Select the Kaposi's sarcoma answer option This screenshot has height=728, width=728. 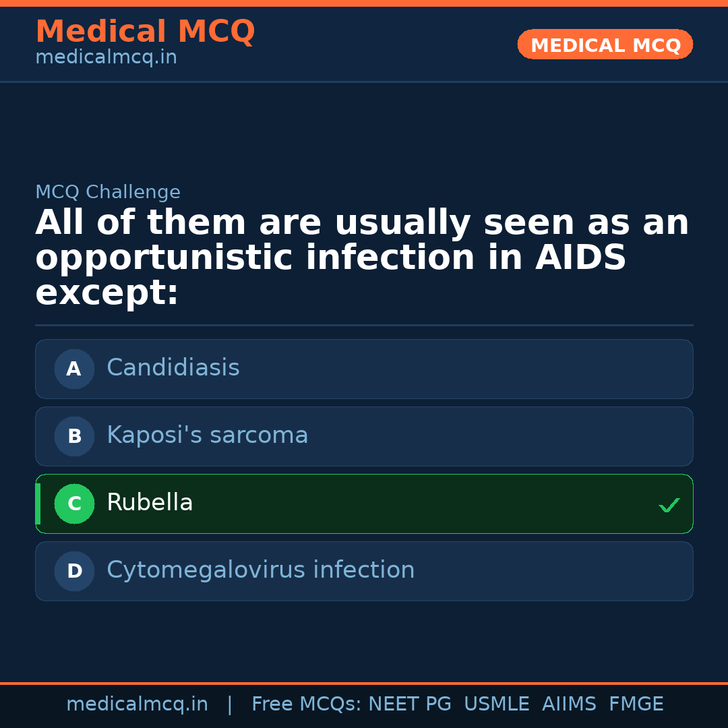click(x=364, y=436)
